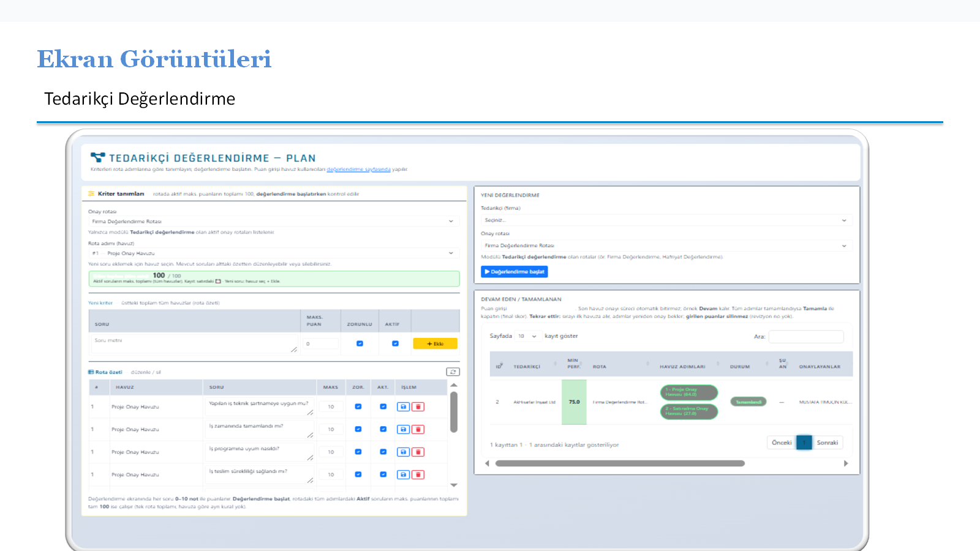Click the Maks. puan input of the new criterion
The height and width of the screenshot is (551, 980).
point(320,343)
